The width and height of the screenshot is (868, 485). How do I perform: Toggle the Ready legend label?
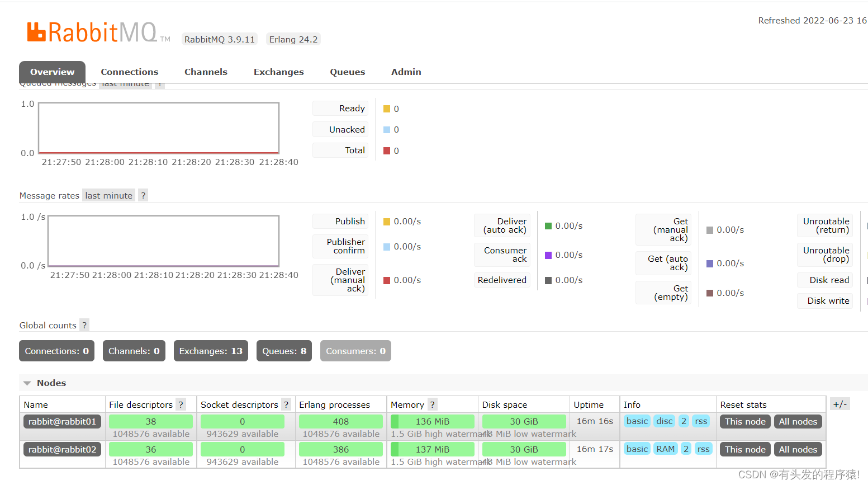[340, 108]
